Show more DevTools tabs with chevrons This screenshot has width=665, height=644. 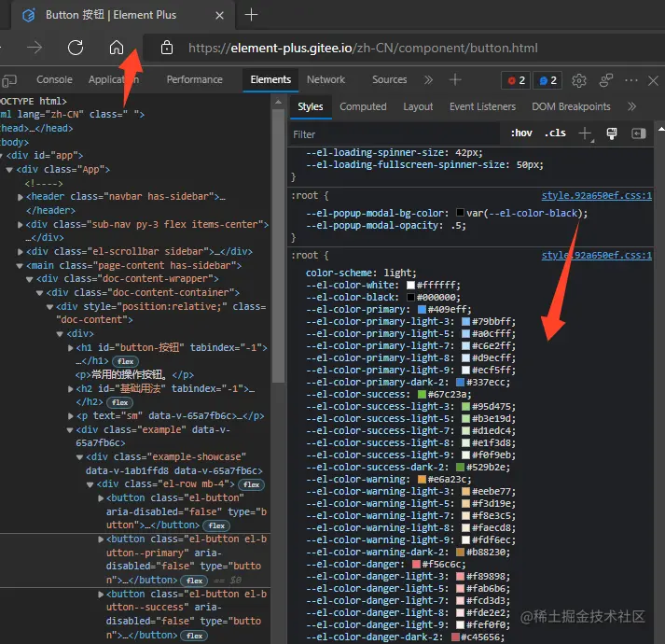coord(428,80)
